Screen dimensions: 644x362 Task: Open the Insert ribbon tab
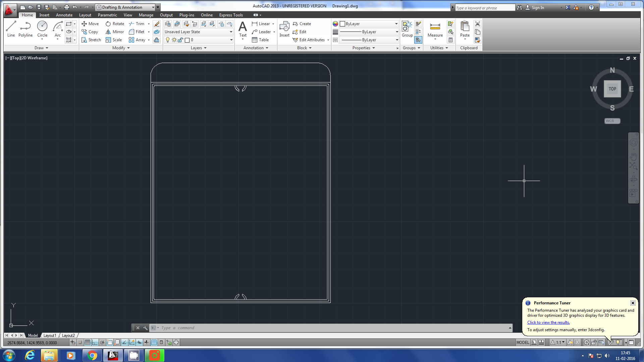click(x=44, y=15)
